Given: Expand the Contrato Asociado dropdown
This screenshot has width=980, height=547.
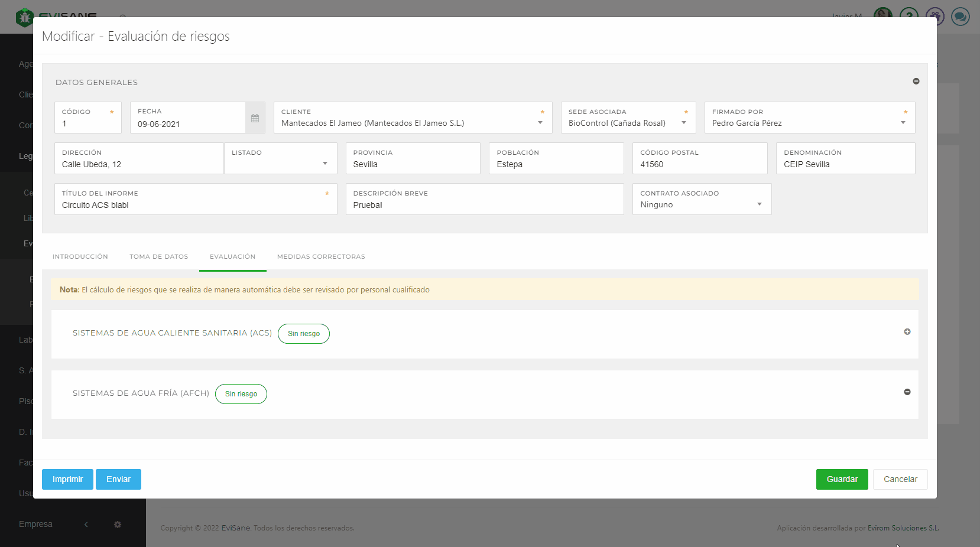Looking at the screenshot, I should 759,204.
